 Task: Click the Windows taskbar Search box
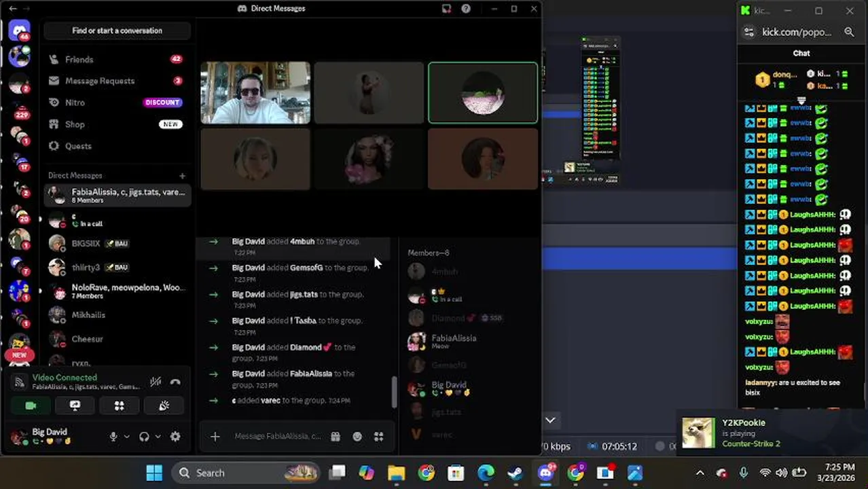246,473
